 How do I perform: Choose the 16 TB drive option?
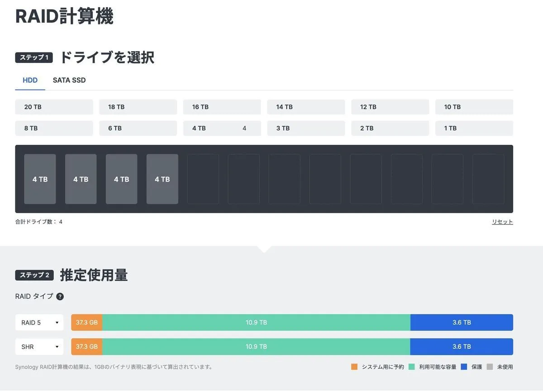pyautogui.click(x=222, y=107)
